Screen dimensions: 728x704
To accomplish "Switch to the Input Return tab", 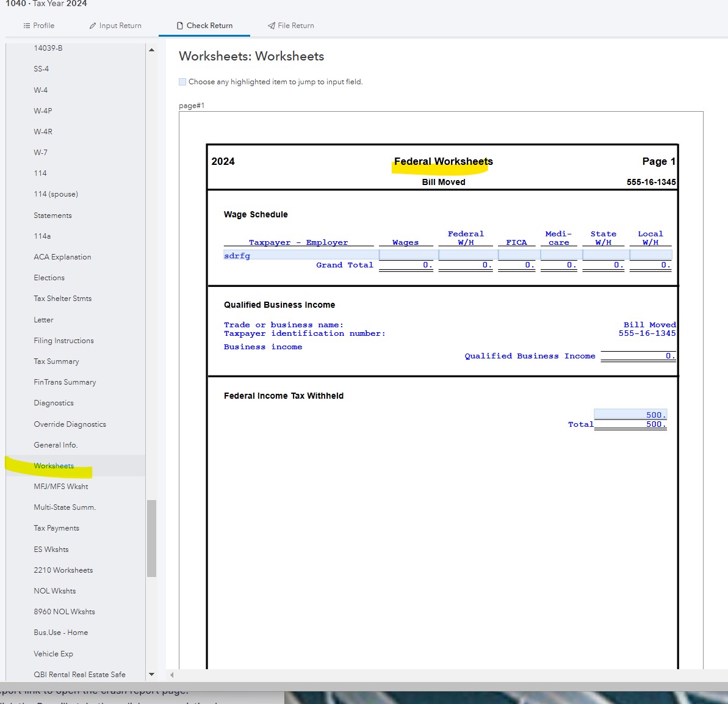I will click(120, 26).
